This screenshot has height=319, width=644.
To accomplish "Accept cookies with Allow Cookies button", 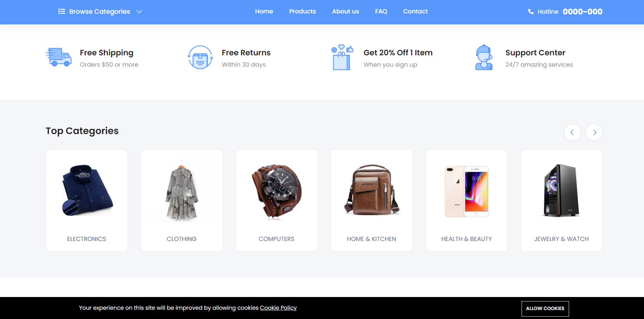I will point(545,309).
